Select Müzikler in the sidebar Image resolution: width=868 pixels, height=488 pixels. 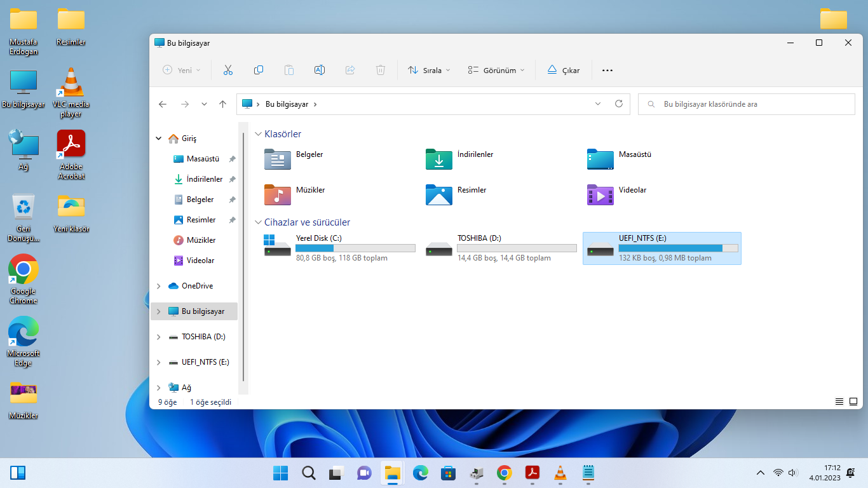point(201,240)
